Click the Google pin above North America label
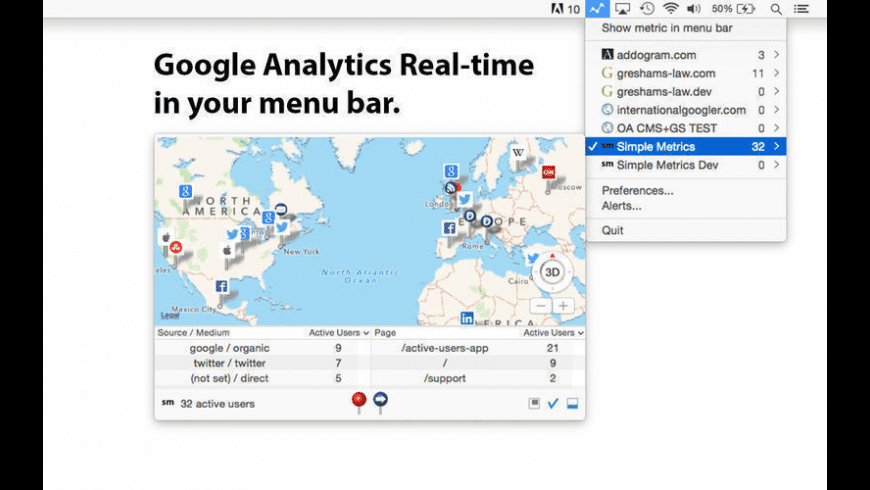This screenshot has width=870, height=490. tap(185, 191)
